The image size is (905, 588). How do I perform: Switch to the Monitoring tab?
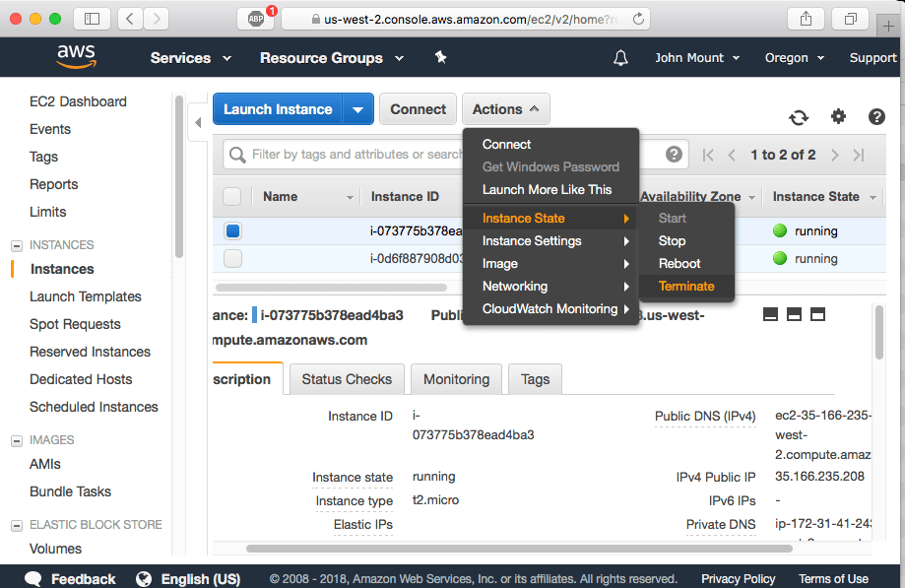click(x=456, y=379)
